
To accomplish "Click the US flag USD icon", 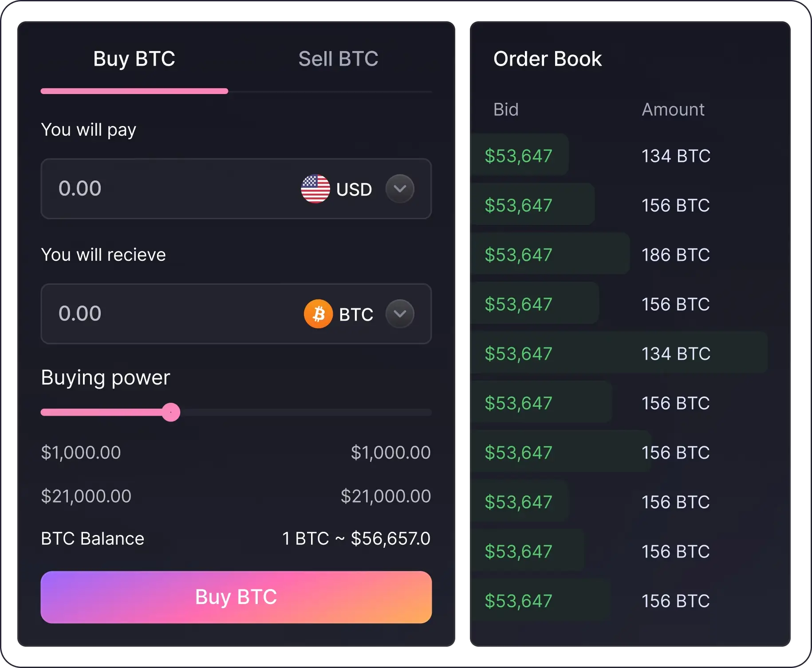I will (315, 189).
